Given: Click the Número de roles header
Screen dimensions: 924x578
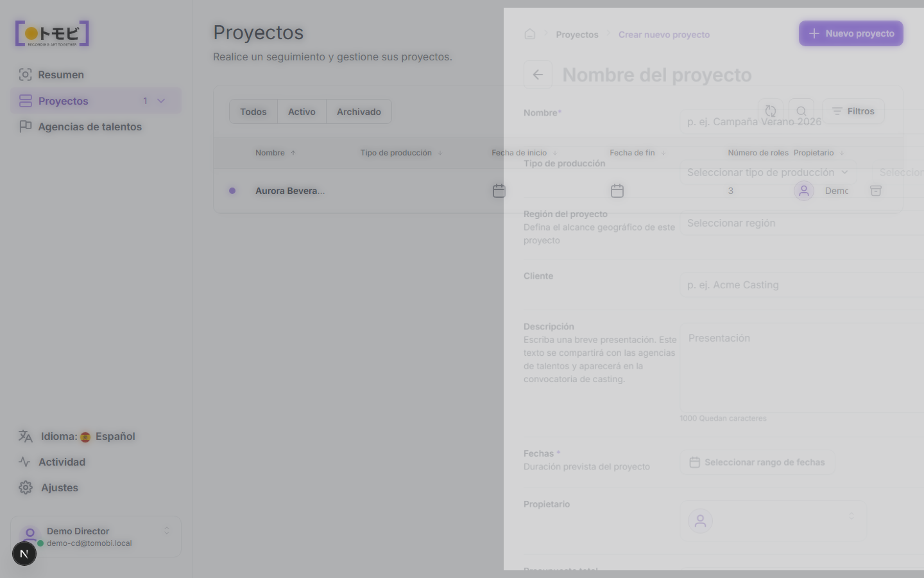Looking at the screenshot, I should tap(758, 153).
